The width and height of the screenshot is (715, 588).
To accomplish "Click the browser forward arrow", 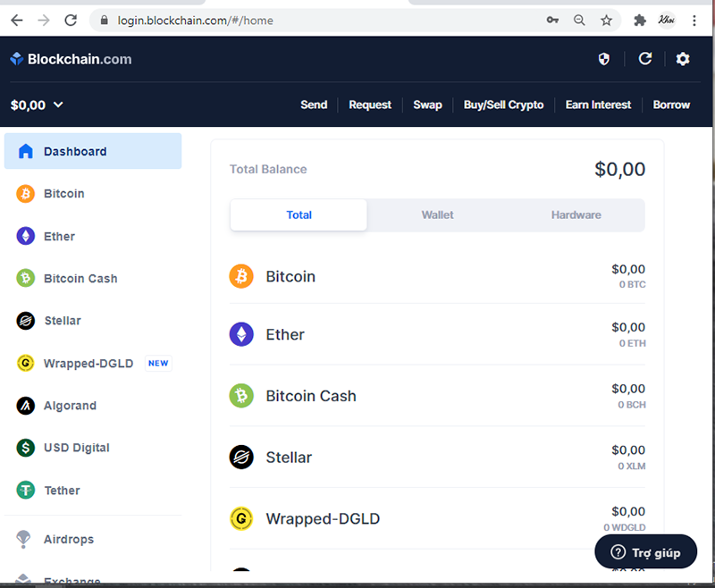I will (44, 21).
